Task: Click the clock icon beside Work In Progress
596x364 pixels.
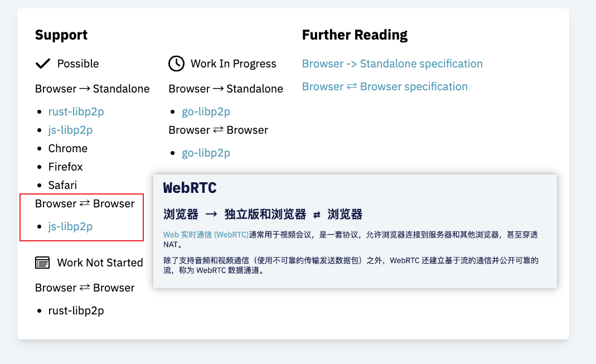Action: 176,64
